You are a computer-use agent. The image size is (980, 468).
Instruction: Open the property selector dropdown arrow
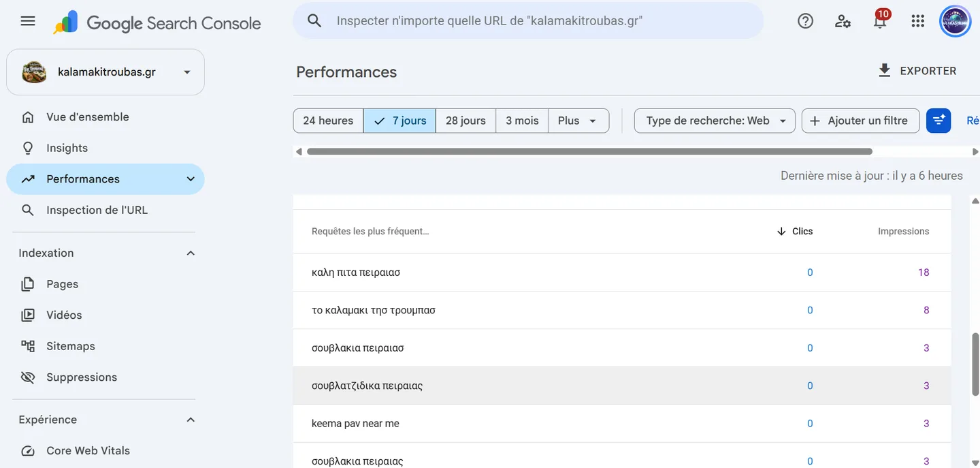[187, 72]
